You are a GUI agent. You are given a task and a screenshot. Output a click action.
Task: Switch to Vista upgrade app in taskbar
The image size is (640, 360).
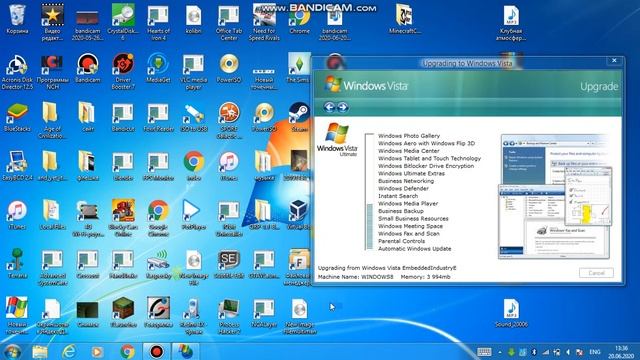point(185,351)
